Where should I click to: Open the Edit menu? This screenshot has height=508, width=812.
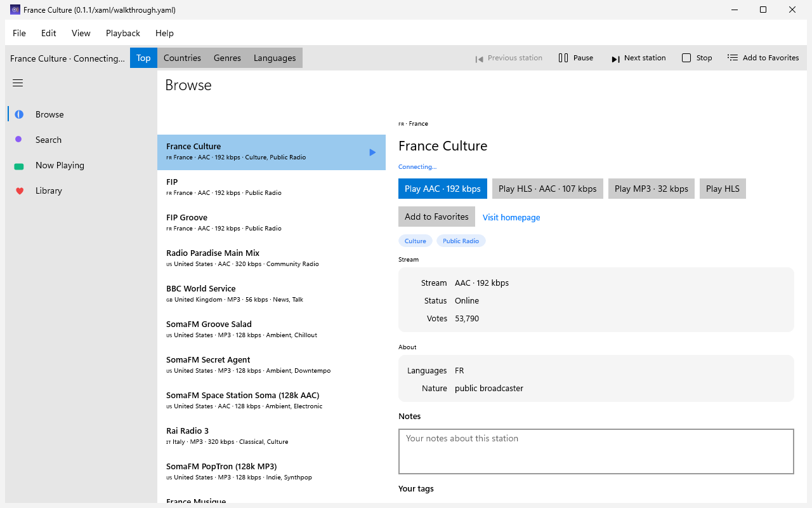coord(49,33)
